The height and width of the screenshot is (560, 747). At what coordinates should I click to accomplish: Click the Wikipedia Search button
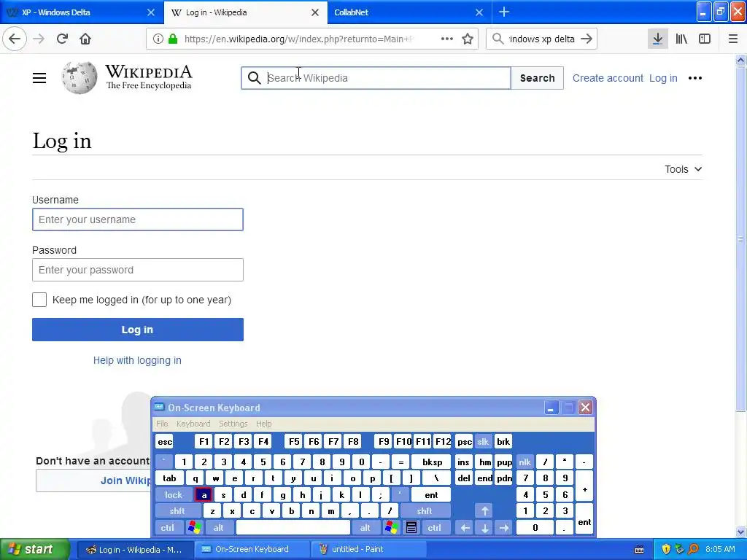pos(538,78)
